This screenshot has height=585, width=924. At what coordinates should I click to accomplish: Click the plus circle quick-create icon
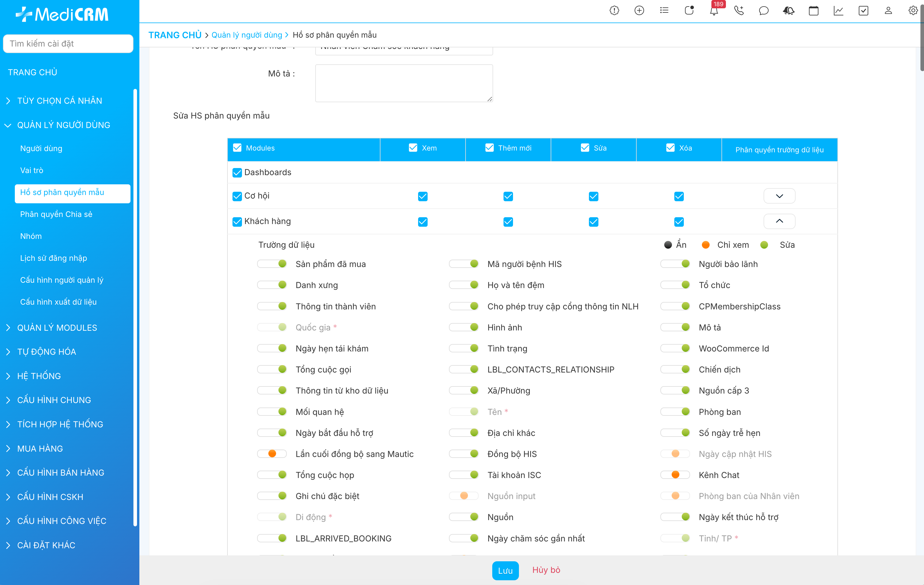point(639,11)
